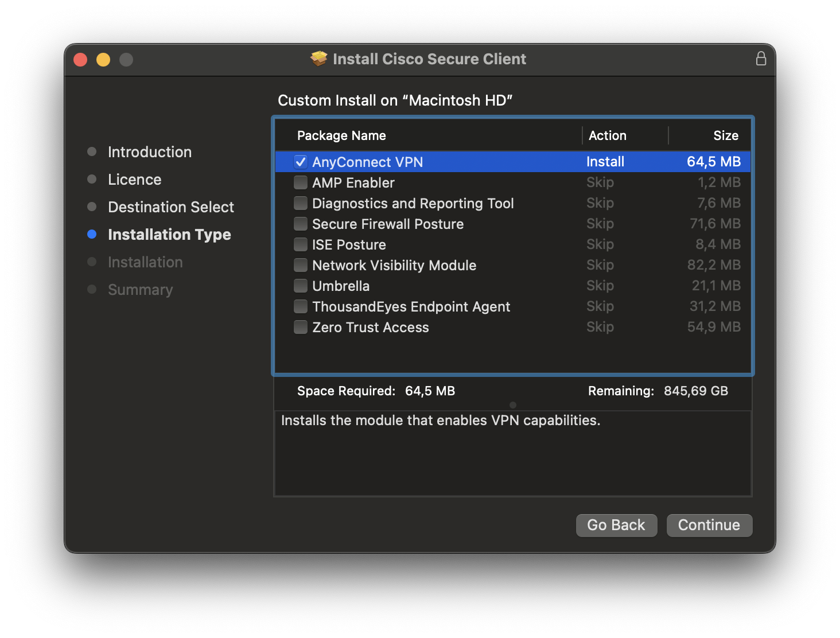Click the split-pane divider handle dot
This screenshot has height=638, width=840.
[x=513, y=405]
